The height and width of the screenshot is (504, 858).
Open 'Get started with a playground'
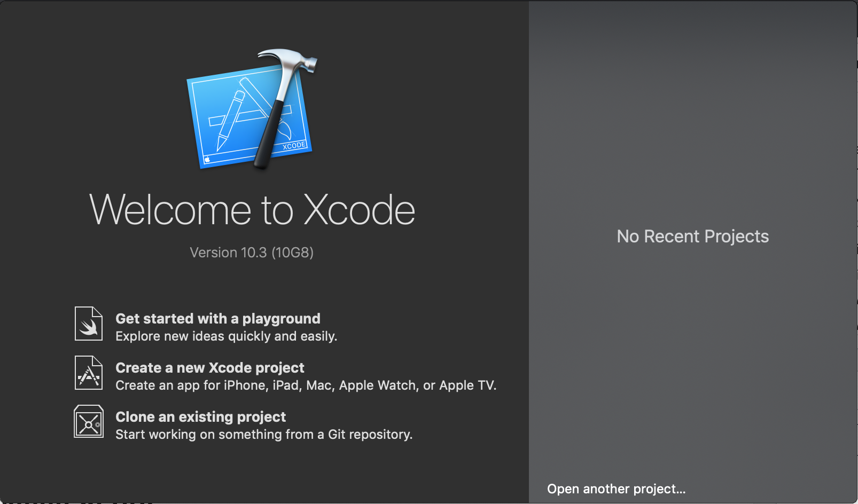coord(218,318)
